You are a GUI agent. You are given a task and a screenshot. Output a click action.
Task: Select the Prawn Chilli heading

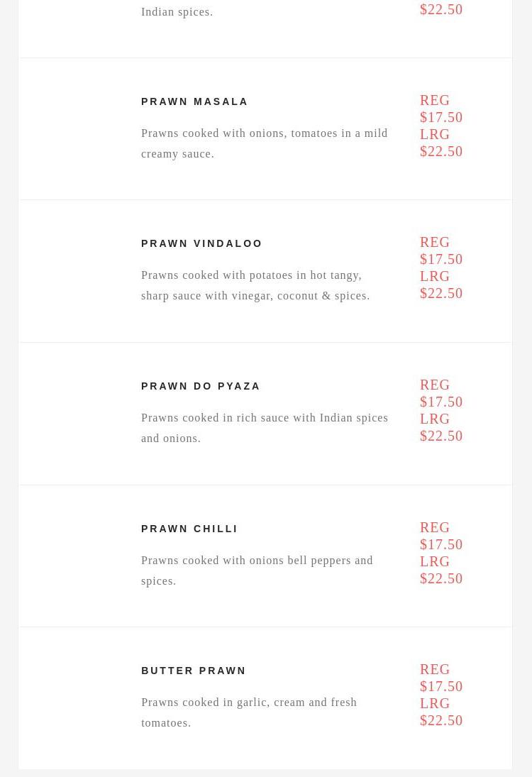click(x=189, y=529)
